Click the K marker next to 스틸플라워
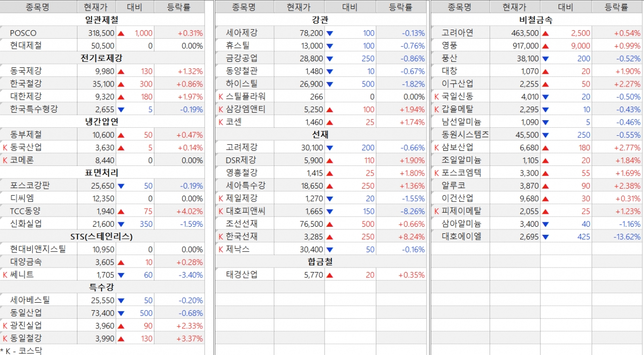 [220, 97]
